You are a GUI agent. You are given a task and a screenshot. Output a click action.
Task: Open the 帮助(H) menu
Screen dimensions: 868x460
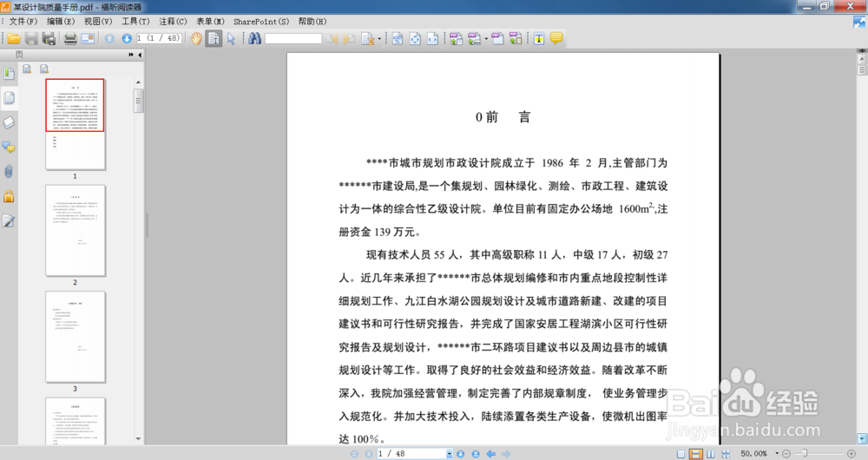coord(312,22)
